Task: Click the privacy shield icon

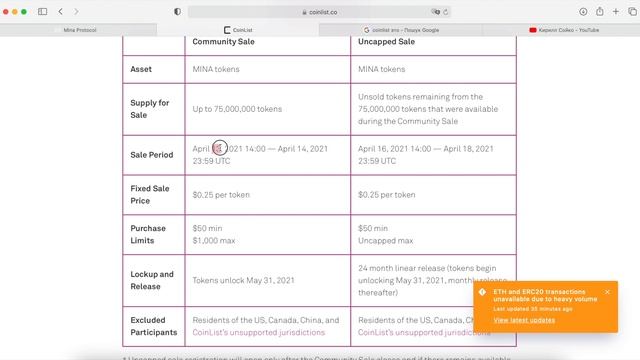Action: coord(177,12)
